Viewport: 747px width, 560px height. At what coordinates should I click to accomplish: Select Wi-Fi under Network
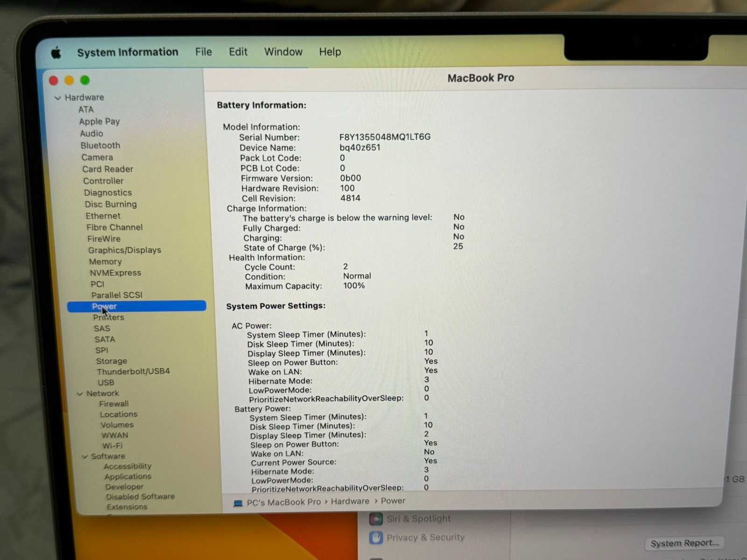pos(112,446)
